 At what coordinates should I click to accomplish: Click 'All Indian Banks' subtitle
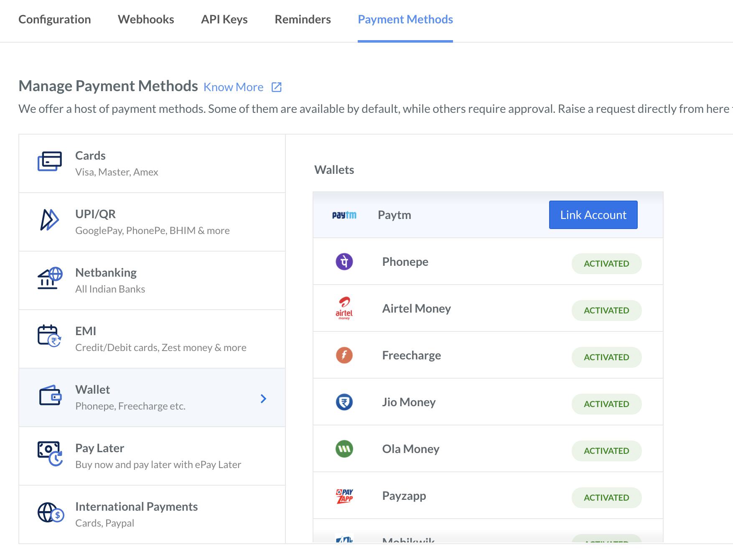pyautogui.click(x=110, y=289)
